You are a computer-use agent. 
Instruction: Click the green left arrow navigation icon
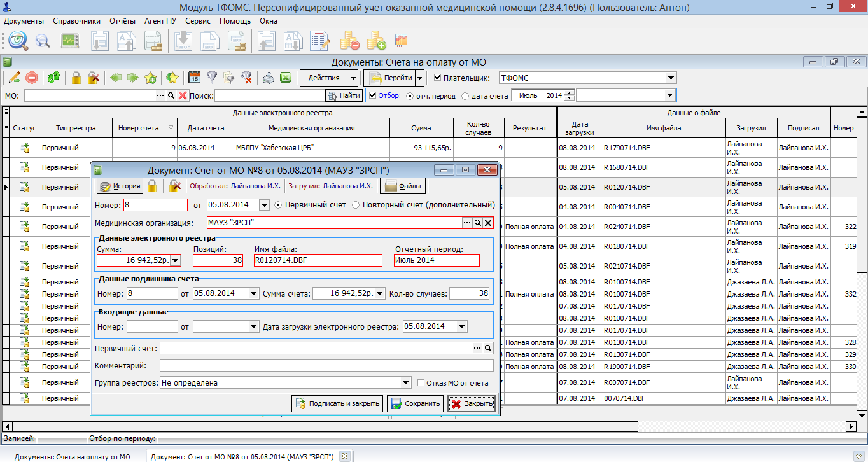[116, 78]
